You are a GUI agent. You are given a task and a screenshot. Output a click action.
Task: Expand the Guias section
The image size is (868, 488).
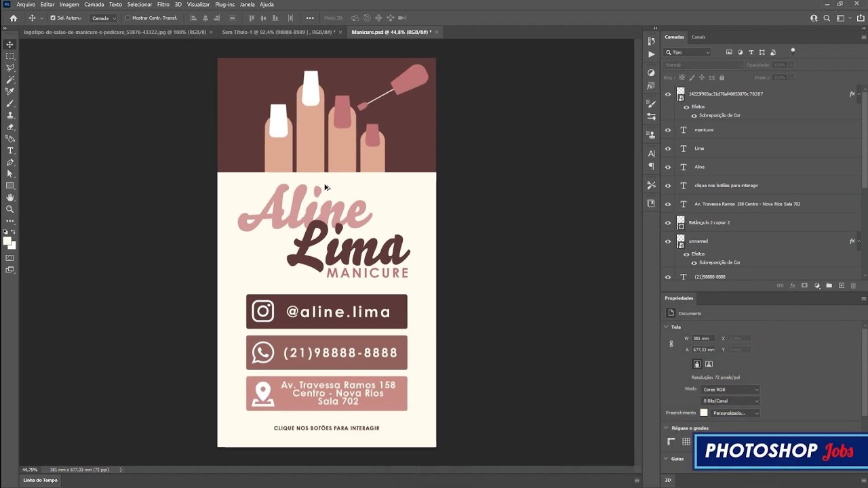[666, 459]
